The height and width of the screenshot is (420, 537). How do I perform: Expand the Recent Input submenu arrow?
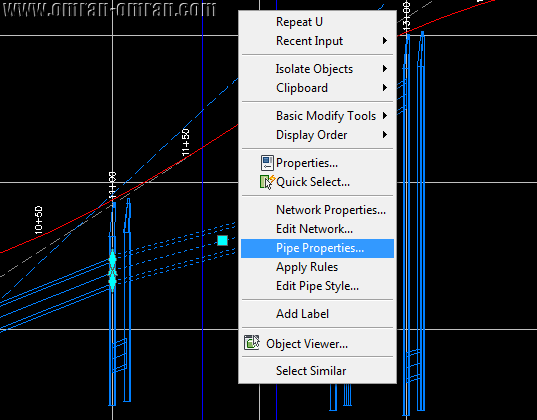(x=385, y=41)
